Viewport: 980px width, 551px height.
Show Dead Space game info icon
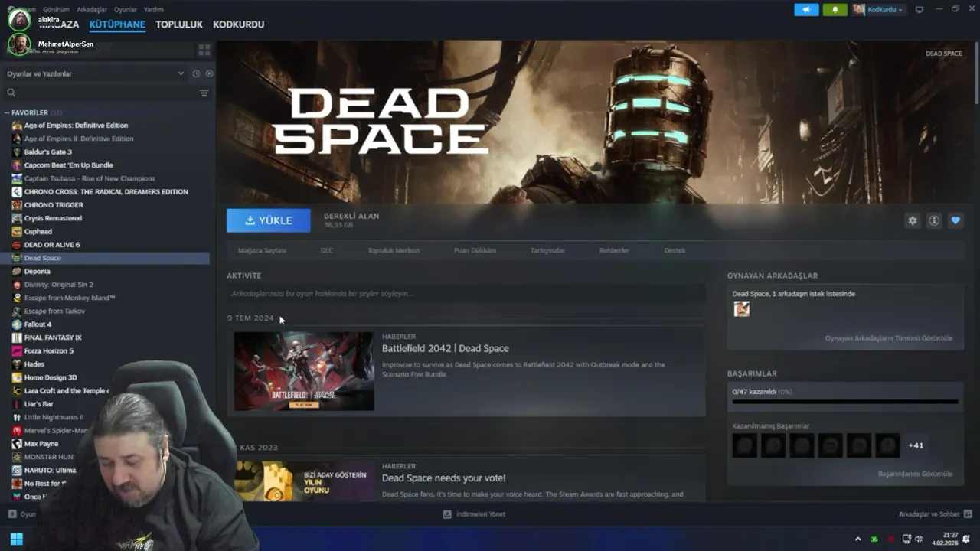click(934, 220)
